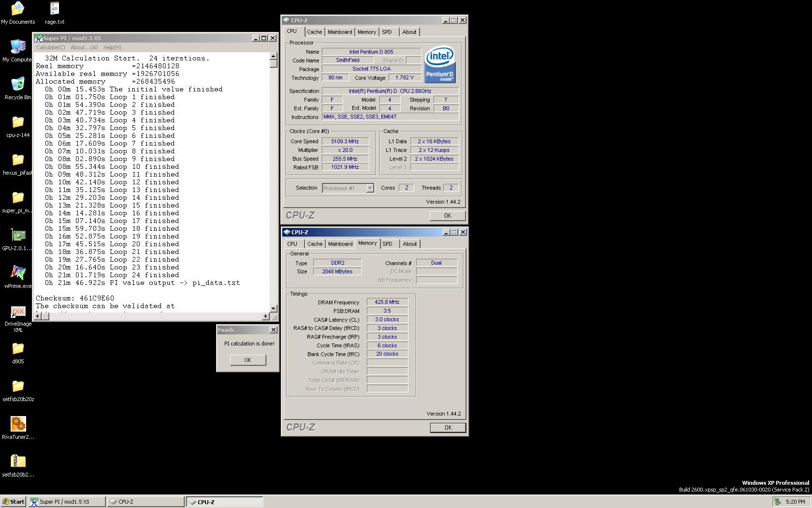Image resolution: width=812 pixels, height=508 pixels.
Task: Expand the Processor #1 selection dropdown
Action: 370,188
